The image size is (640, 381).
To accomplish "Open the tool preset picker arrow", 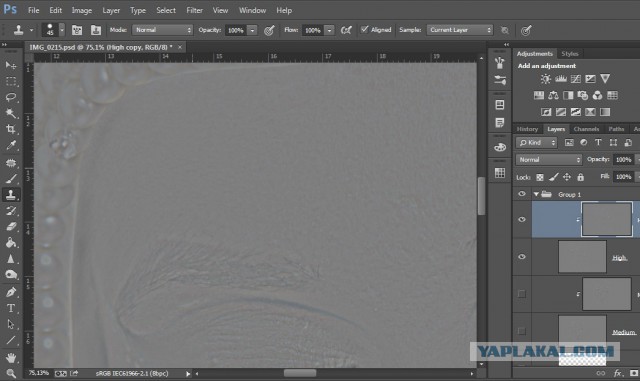I will [31, 30].
